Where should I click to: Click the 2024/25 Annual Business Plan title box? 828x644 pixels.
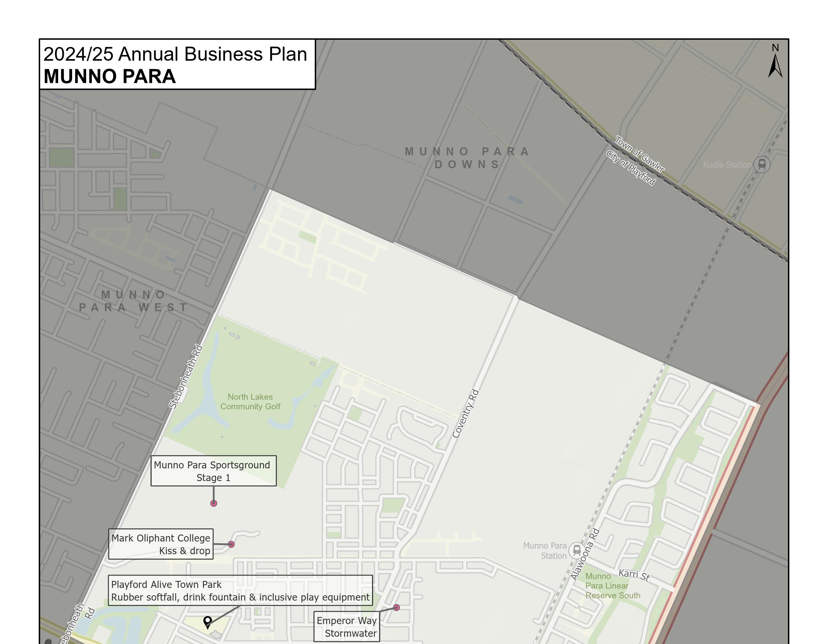177,64
